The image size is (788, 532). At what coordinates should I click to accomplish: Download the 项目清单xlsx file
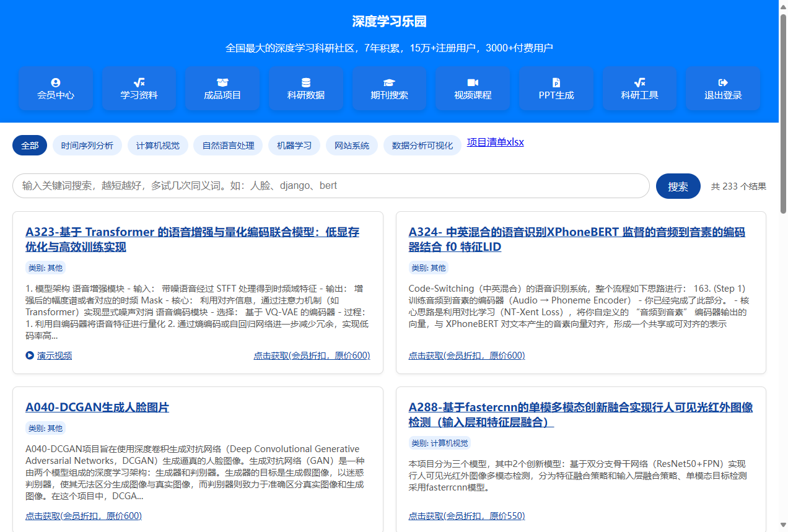(x=494, y=142)
